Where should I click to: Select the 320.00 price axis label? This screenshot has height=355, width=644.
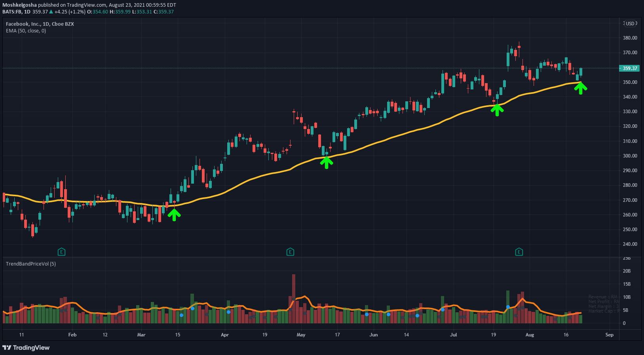[630, 126]
